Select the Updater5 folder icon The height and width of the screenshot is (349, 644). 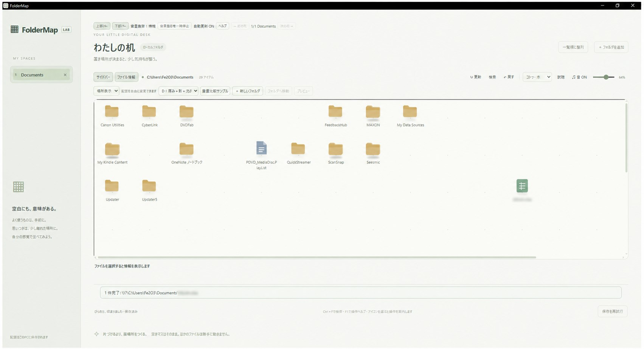[x=149, y=186]
